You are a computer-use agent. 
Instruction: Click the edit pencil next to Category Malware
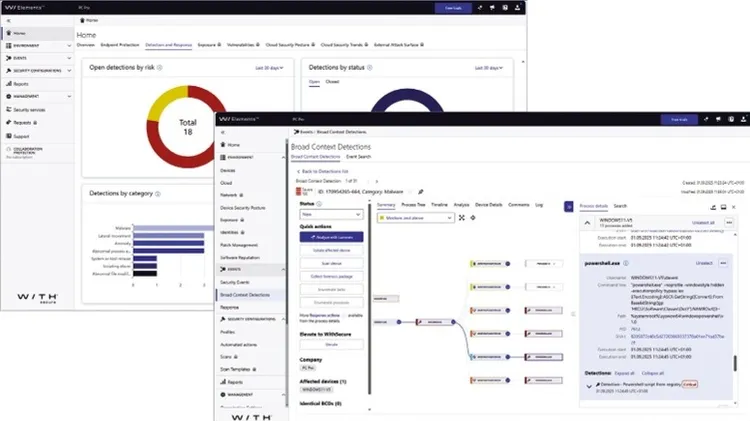tap(420, 190)
